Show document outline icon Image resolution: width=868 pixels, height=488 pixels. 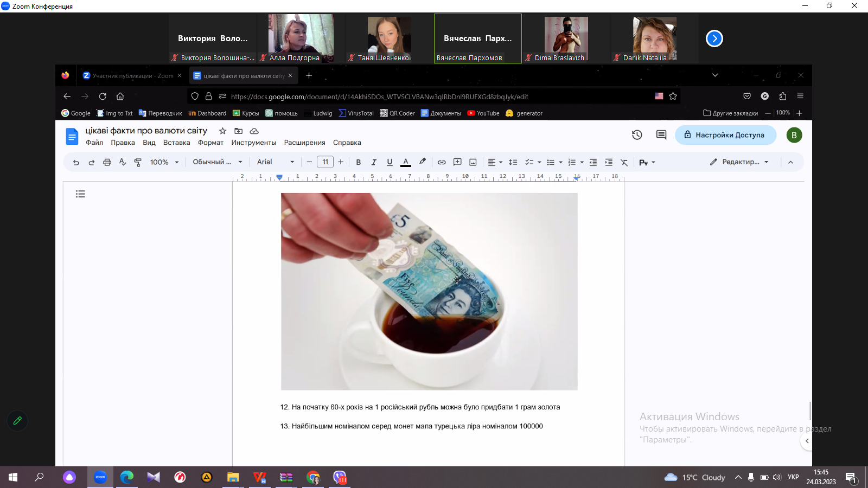80,194
